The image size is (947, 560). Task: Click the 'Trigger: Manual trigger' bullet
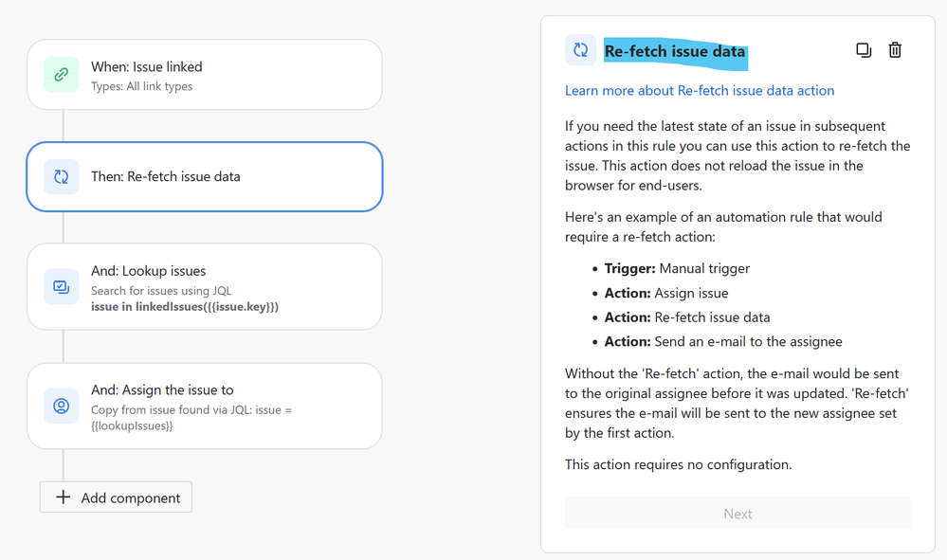(677, 268)
